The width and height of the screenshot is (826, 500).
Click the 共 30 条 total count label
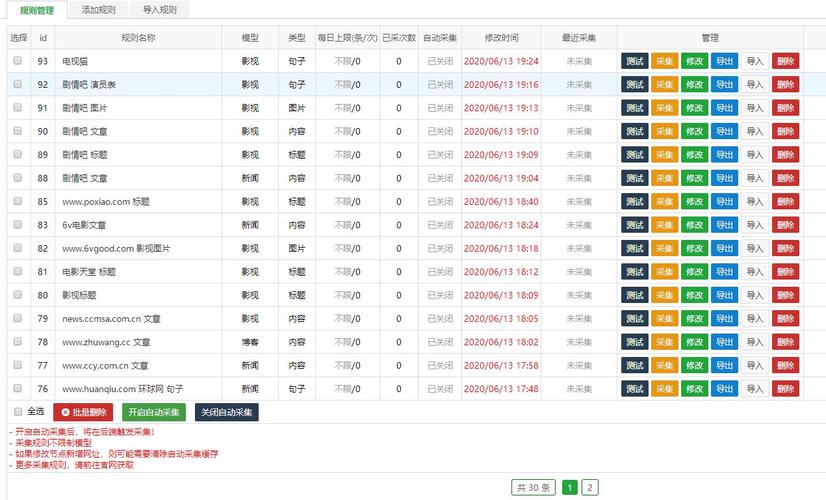pyautogui.click(x=533, y=487)
